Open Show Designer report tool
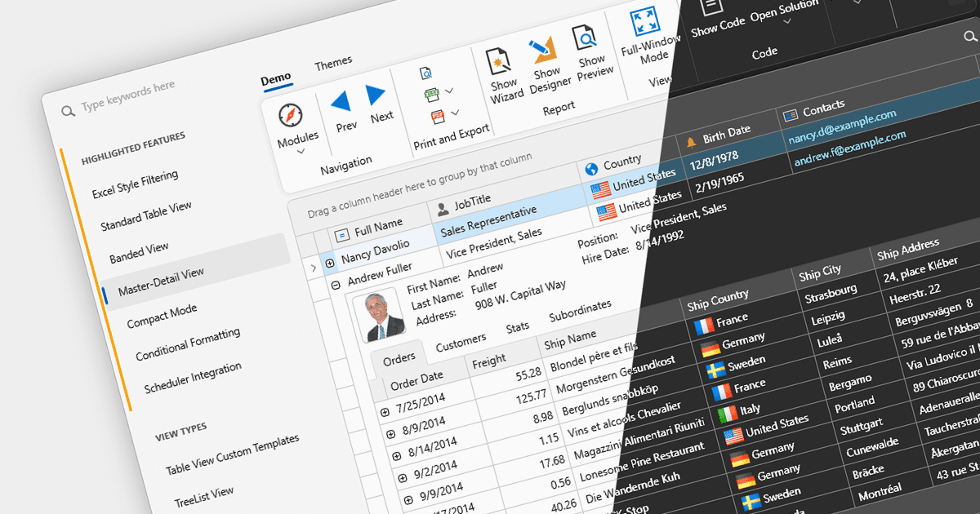 541,51
